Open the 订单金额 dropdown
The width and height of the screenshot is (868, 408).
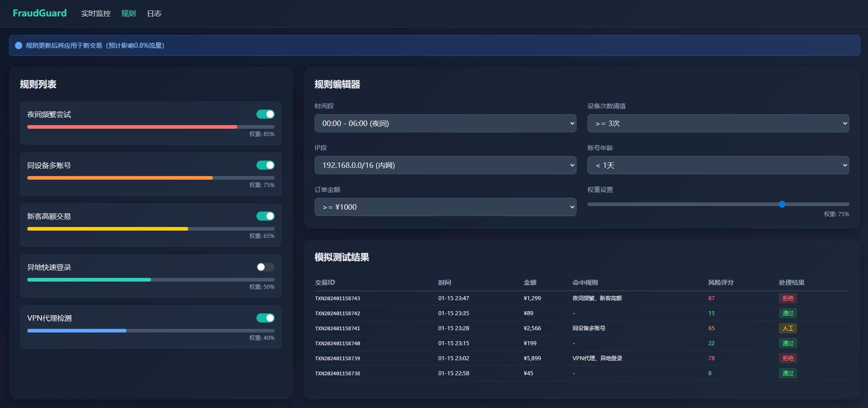pyautogui.click(x=446, y=207)
